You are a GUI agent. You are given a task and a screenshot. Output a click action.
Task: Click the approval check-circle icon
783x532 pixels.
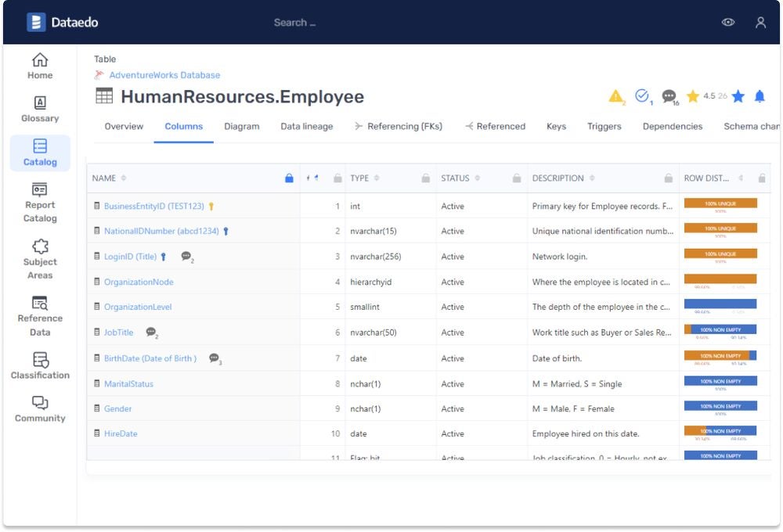pos(641,96)
